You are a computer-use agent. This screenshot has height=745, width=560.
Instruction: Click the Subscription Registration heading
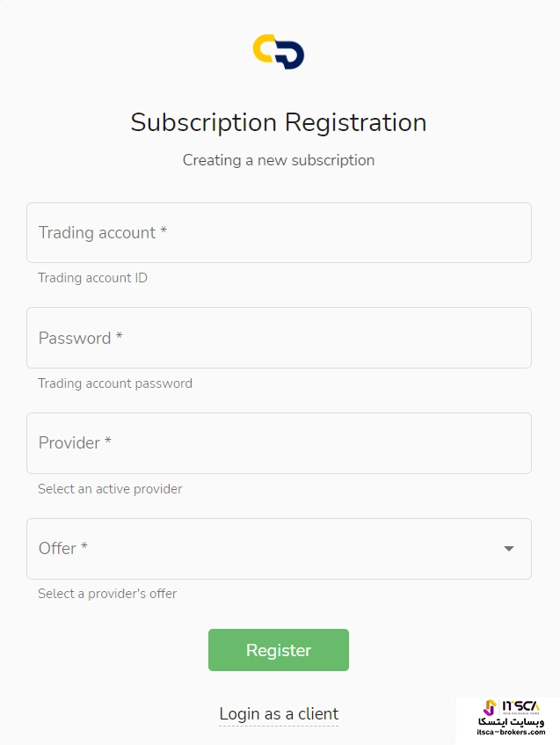coord(279,122)
